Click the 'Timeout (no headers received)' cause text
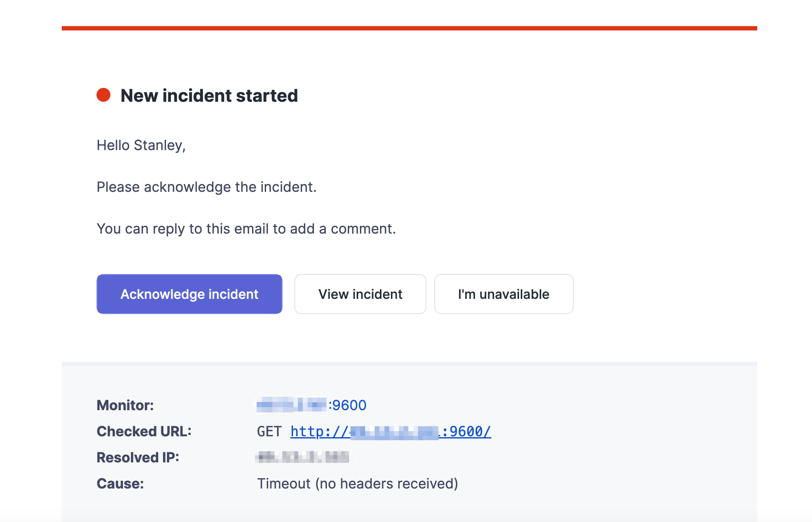This screenshot has height=522, width=812. (x=357, y=484)
